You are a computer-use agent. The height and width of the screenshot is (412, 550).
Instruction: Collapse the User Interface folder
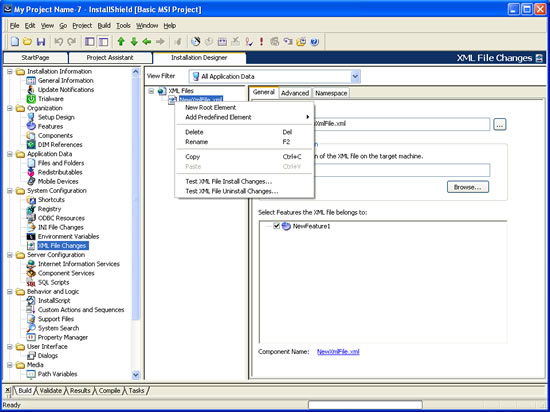click(10, 347)
